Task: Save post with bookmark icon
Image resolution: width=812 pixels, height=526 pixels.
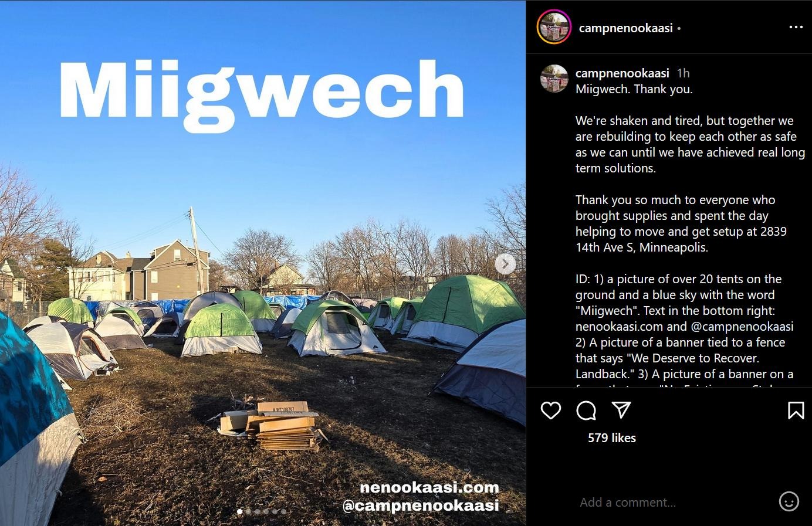Action: [796, 410]
